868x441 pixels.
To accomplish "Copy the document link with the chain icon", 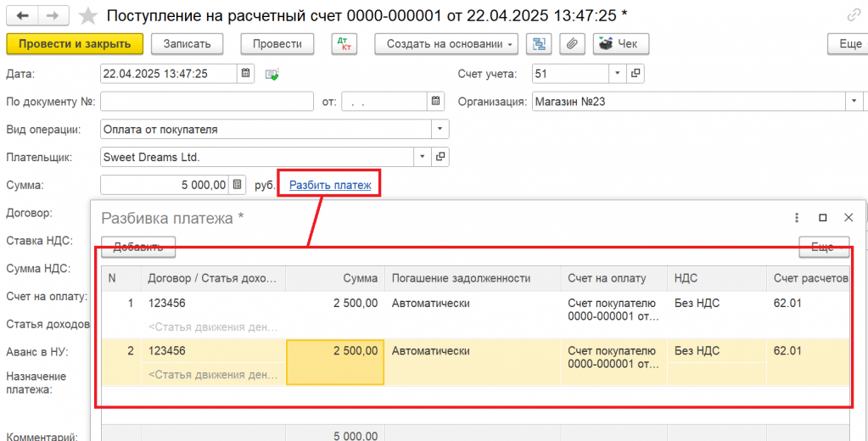I will [854, 16].
